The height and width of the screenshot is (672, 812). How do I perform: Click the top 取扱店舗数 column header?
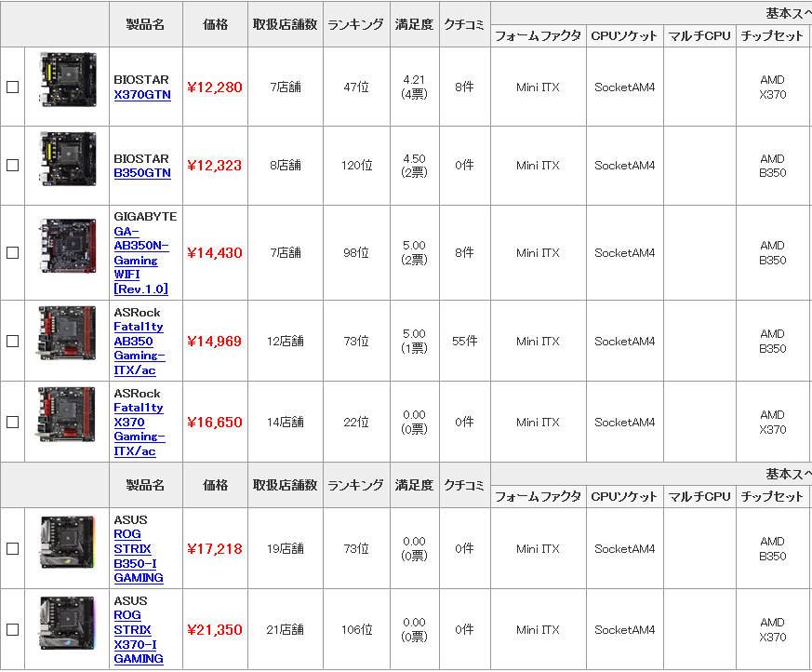[x=286, y=24]
